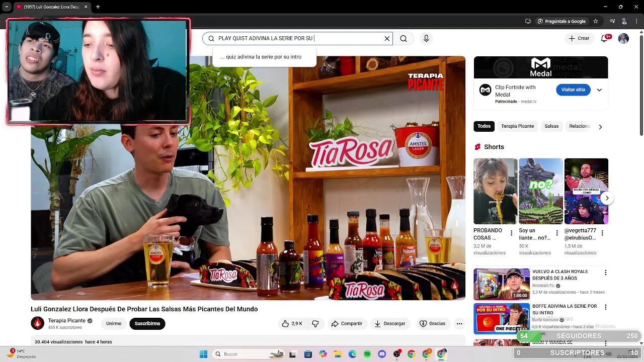The height and width of the screenshot is (362, 644).
Task: Open options for 'Soy un liante' short
Action: point(557,233)
